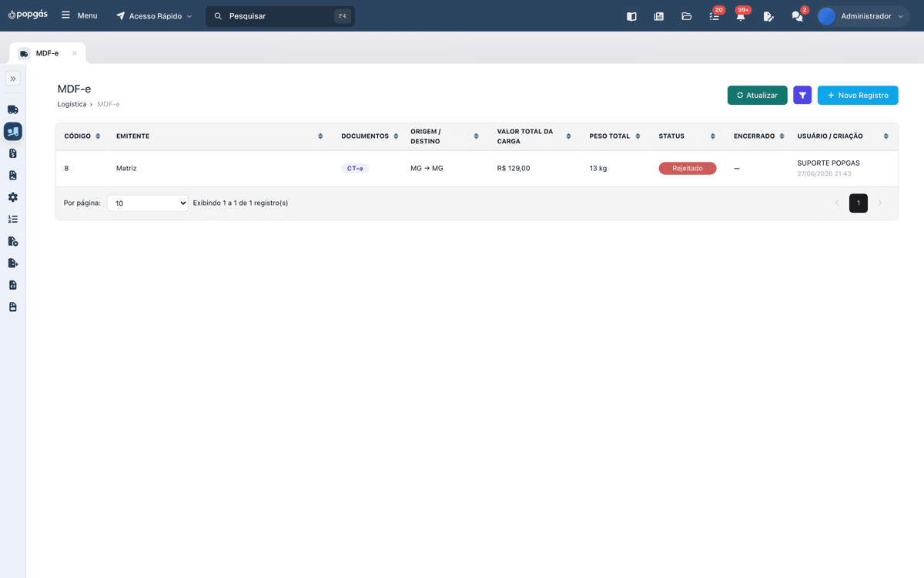Screen dimensions: 924x578
Task: Click the SUPORTE POPGAS user text
Action: pyautogui.click(x=829, y=163)
